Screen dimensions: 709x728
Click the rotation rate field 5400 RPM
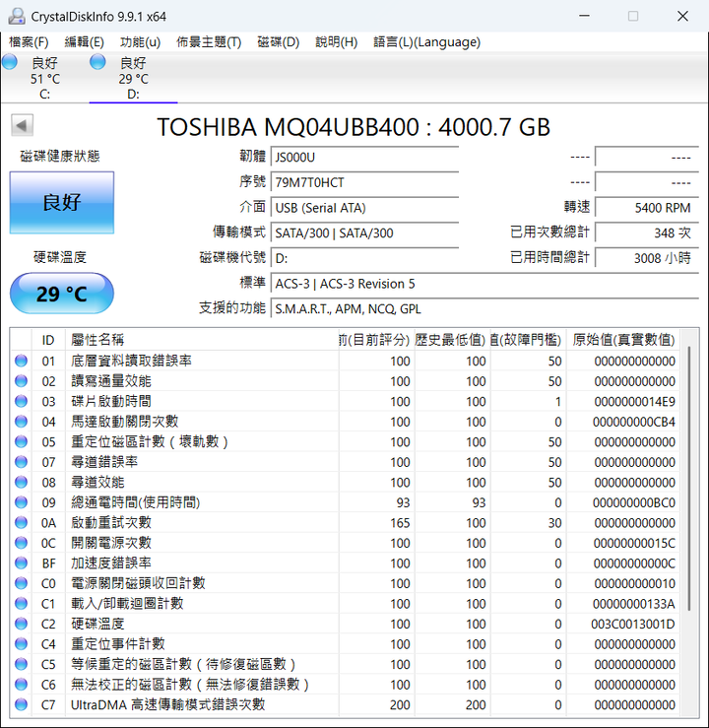647,208
